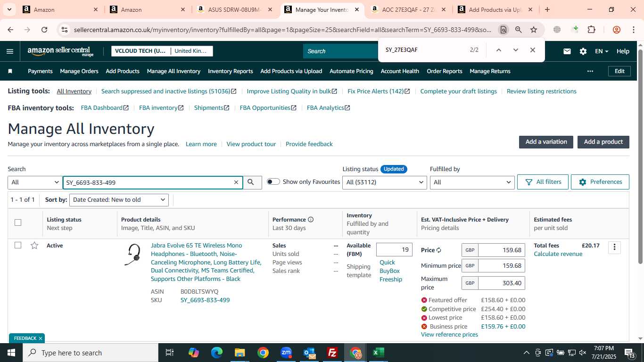Click the Add a variation button
Image resolution: width=644 pixels, height=362 pixels.
pos(546,142)
